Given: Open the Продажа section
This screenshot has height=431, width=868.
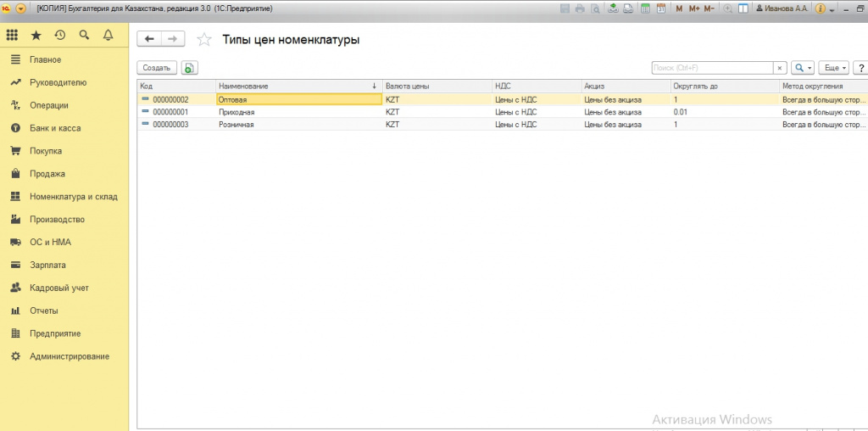Looking at the screenshot, I should (47, 174).
